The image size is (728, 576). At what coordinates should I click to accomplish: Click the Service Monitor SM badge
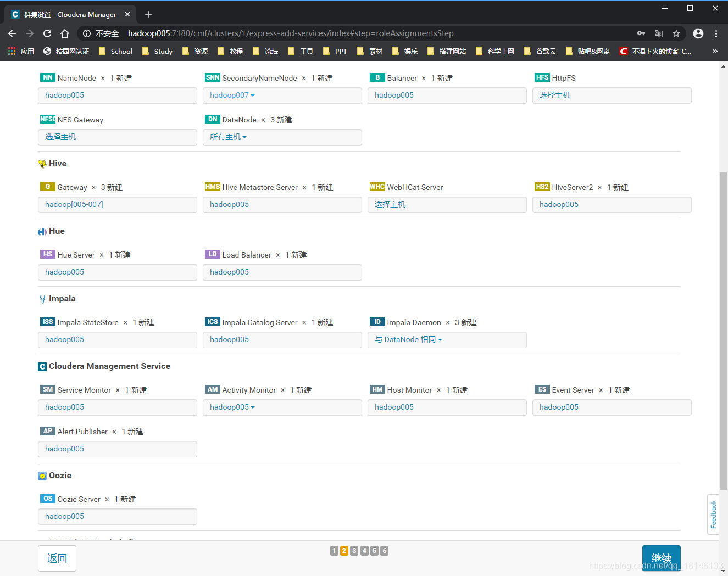click(48, 389)
